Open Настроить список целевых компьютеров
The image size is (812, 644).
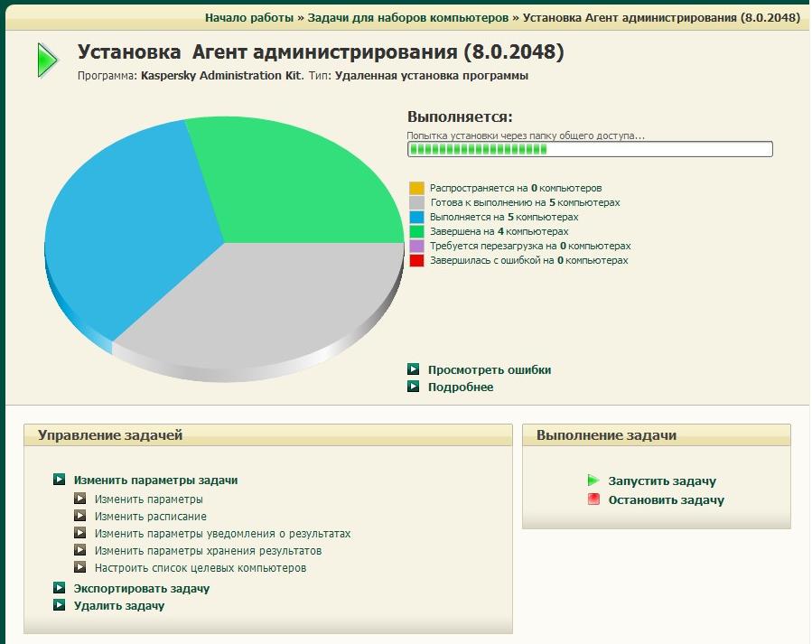point(201,568)
